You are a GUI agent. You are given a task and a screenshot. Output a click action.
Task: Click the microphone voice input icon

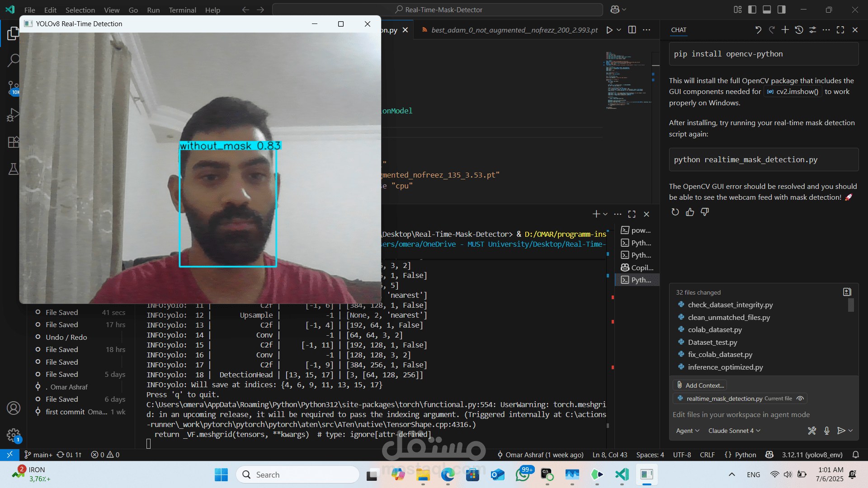tap(826, 431)
